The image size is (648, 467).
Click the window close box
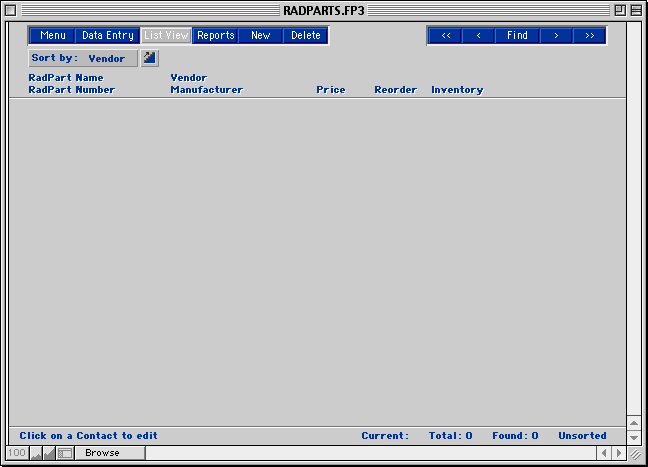pyautogui.click(x=11, y=10)
